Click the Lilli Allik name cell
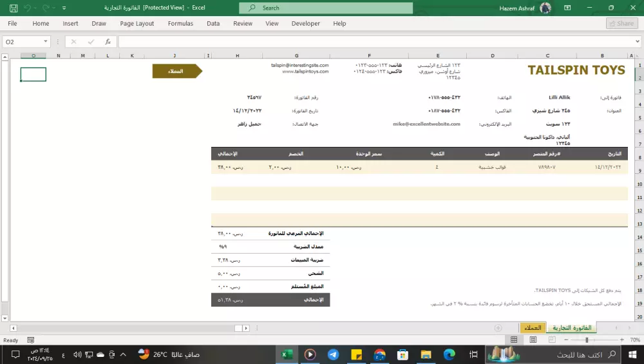 click(x=560, y=97)
